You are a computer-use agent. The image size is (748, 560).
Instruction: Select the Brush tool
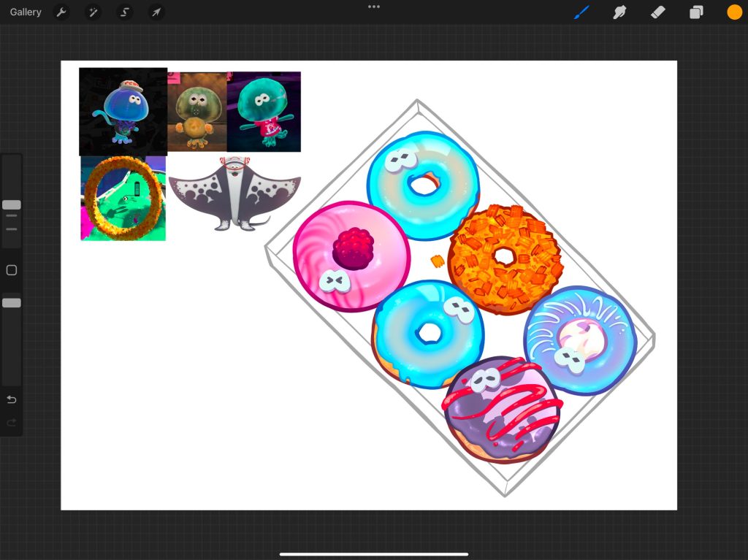tap(581, 12)
